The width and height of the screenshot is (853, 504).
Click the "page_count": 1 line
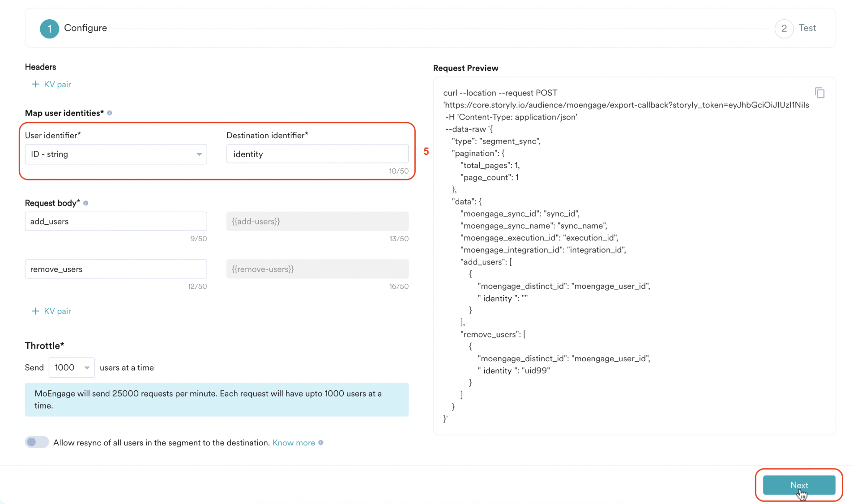point(489,177)
